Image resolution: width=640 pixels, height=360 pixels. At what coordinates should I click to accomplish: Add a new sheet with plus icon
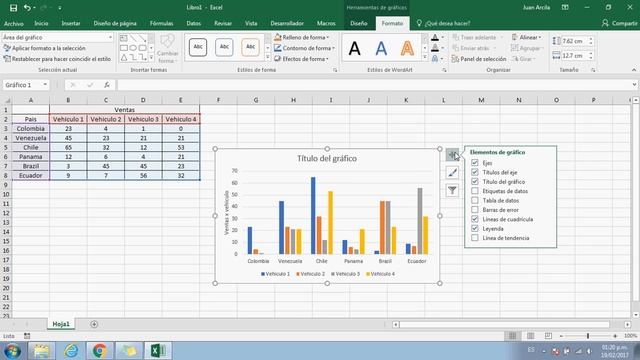(x=94, y=324)
